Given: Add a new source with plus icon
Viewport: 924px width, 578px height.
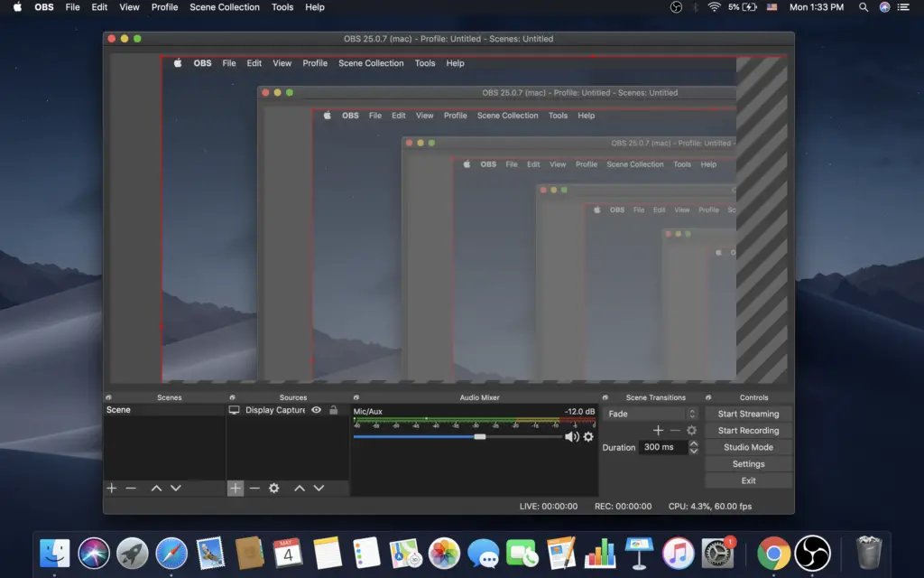Looking at the screenshot, I should (236, 488).
